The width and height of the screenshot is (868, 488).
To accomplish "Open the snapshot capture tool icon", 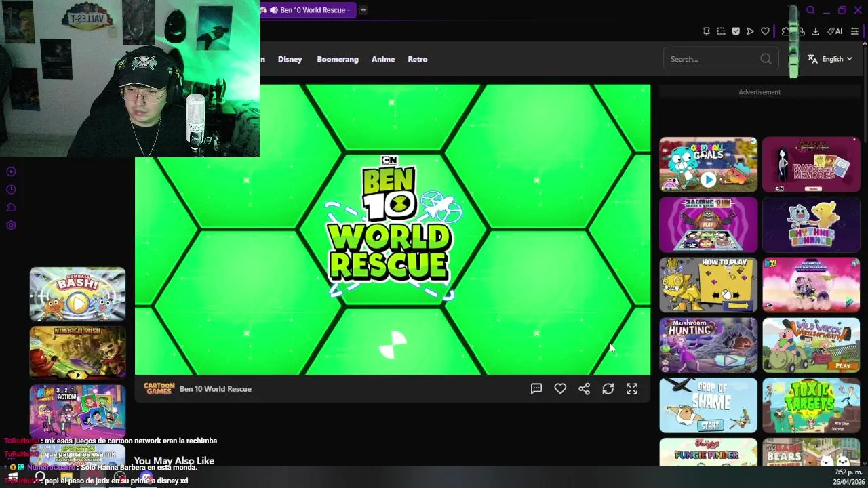I will click(721, 31).
